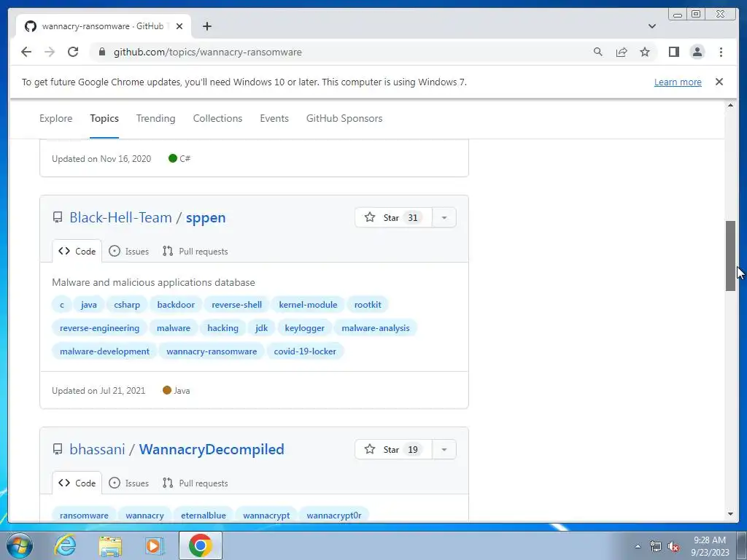This screenshot has height=560, width=747.
Task: Open the bhassani owner link
Action: [x=97, y=449]
